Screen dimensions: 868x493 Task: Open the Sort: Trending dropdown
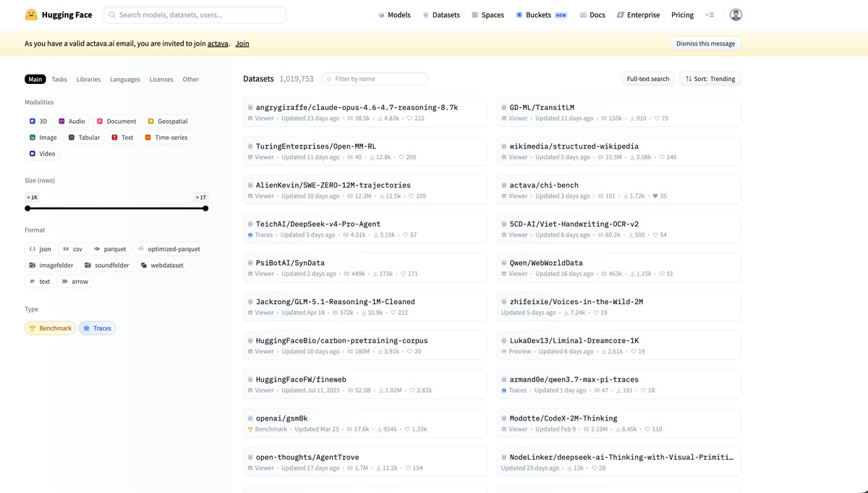point(710,79)
